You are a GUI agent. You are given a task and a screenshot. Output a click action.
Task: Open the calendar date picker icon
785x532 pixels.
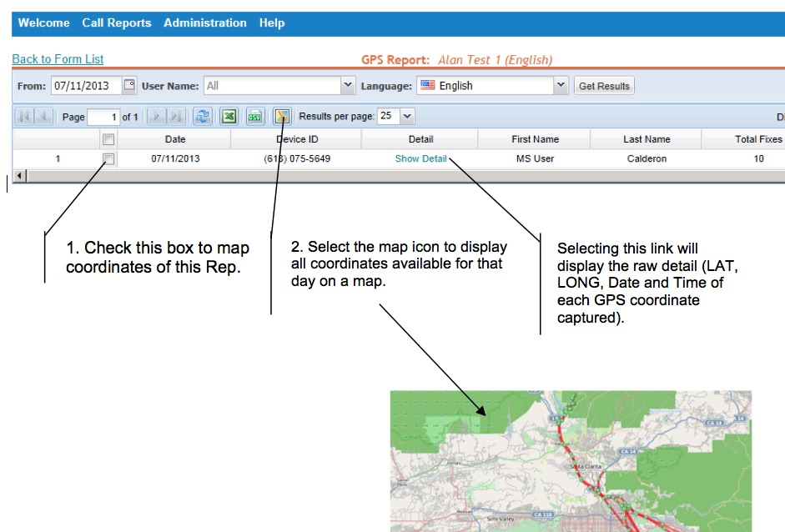point(129,85)
